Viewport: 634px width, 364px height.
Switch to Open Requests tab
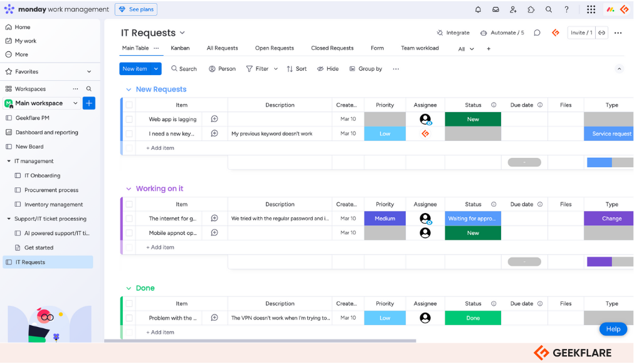(x=274, y=48)
